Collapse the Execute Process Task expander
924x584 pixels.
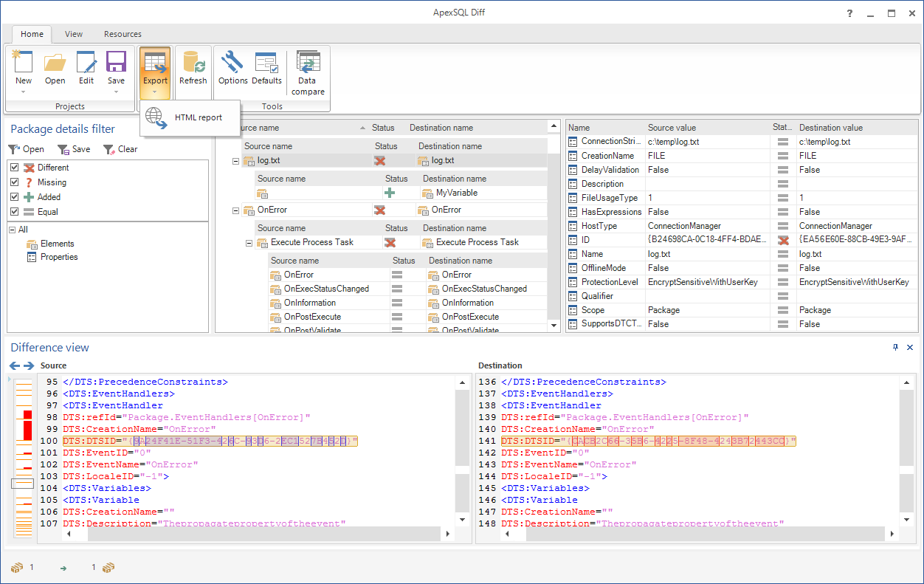[249, 242]
